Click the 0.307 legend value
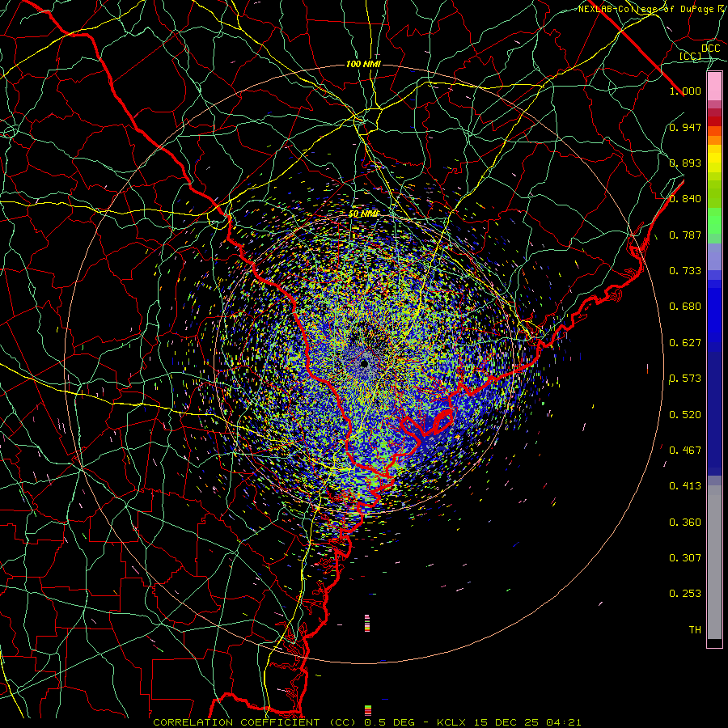Image resolution: width=728 pixels, height=728 pixels. [685, 558]
